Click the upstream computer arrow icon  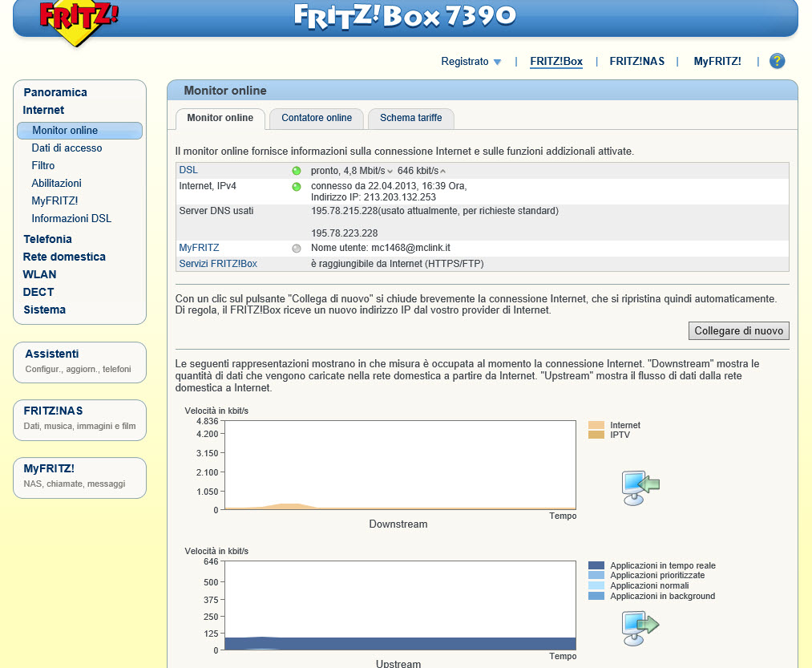click(x=640, y=628)
